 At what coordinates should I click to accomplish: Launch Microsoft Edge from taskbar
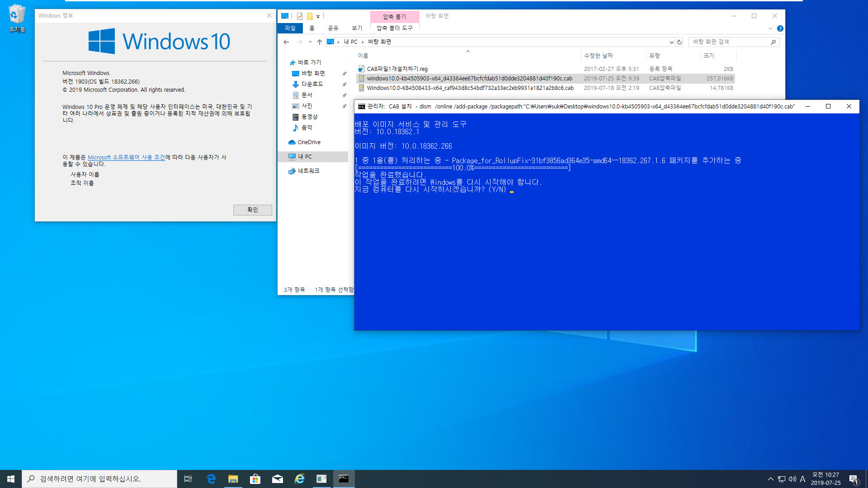(211, 479)
